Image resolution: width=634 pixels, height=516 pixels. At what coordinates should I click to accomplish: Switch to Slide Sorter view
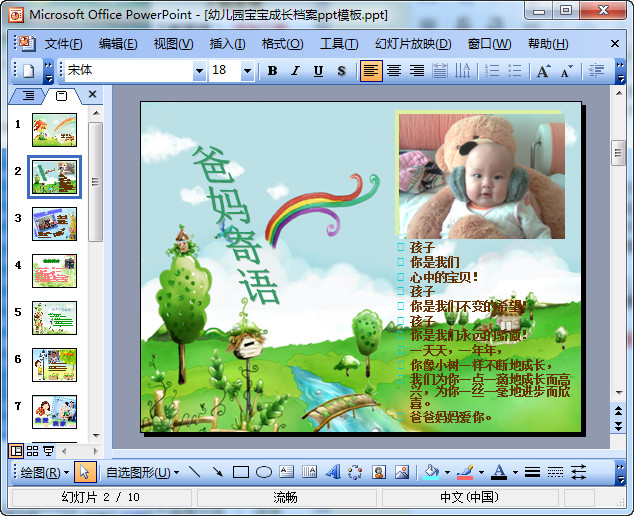tap(32, 451)
